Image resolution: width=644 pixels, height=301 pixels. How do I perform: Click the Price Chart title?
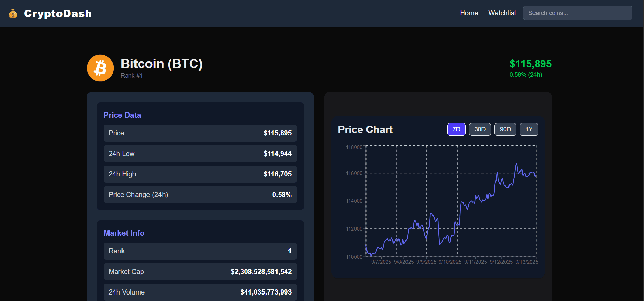365,130
